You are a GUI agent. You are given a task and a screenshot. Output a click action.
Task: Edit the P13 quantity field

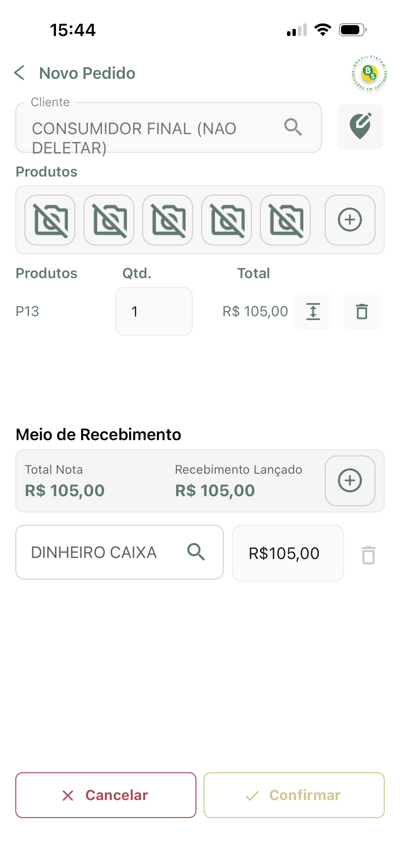154,311
